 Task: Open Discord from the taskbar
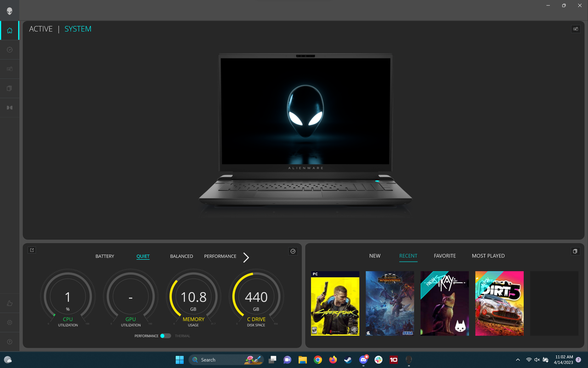(363, 360)
